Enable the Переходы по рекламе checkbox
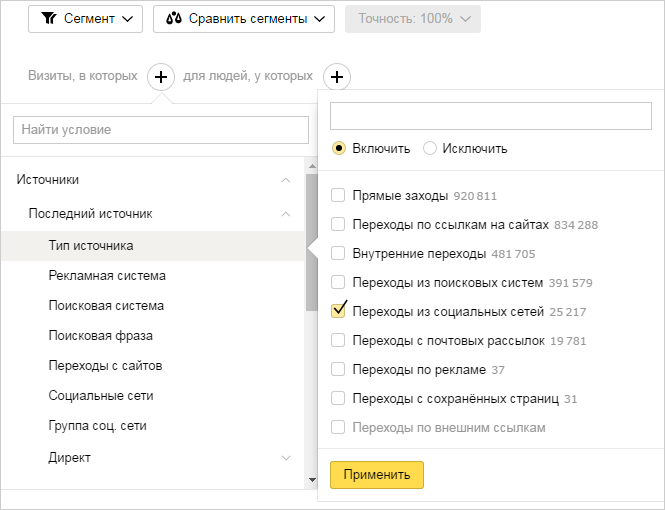The image size is (665, 510). tap(339, 369)
